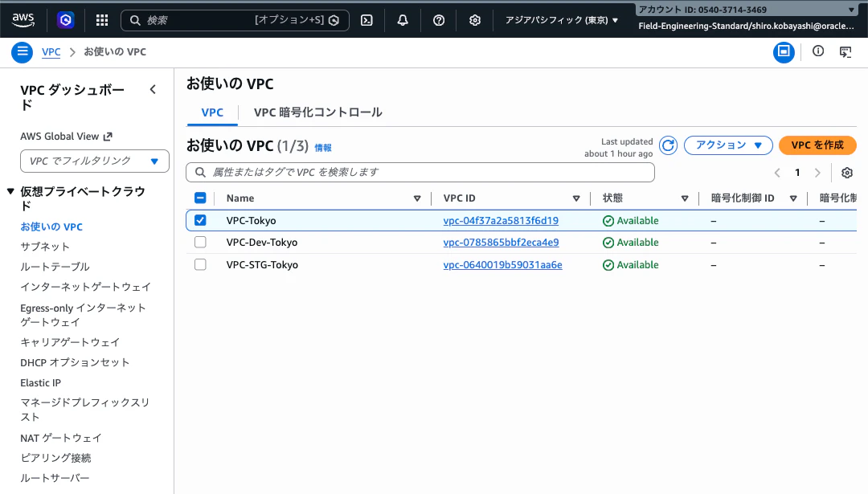Sort by the VPC ID column arrow
This screenshot has height=494, width=868.
coord(575,198)
